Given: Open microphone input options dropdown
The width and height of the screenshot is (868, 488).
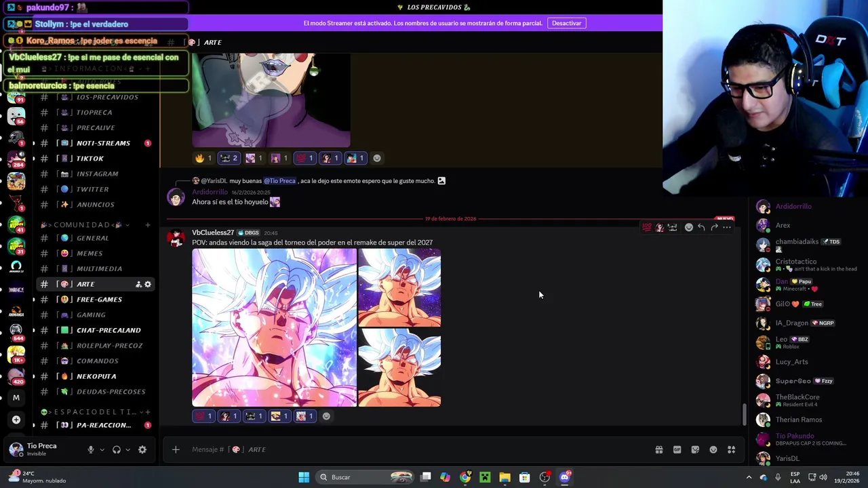Looking at the screenshot, I should 102,449.
